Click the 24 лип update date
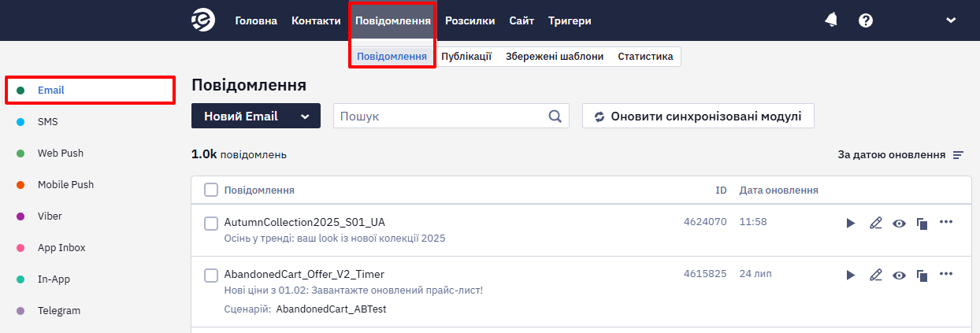Viewport: 980px width, 333px height. (755, 274)
